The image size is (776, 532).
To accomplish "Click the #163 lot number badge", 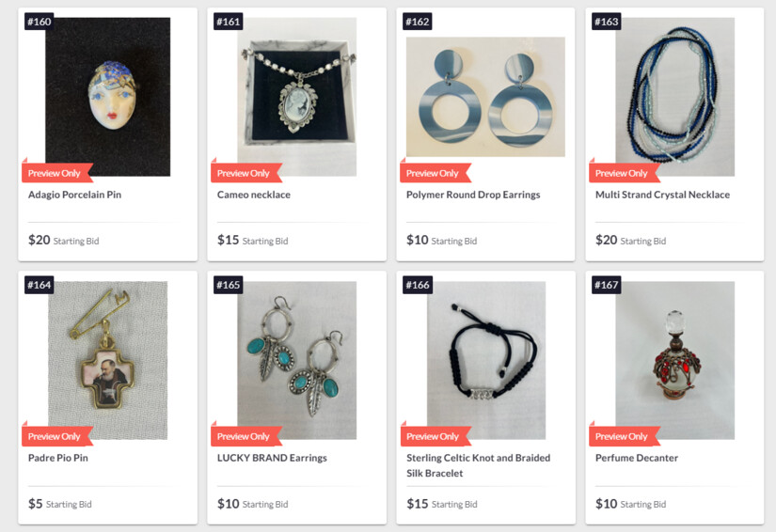I will pyautogui.click(x=607, y=22).
